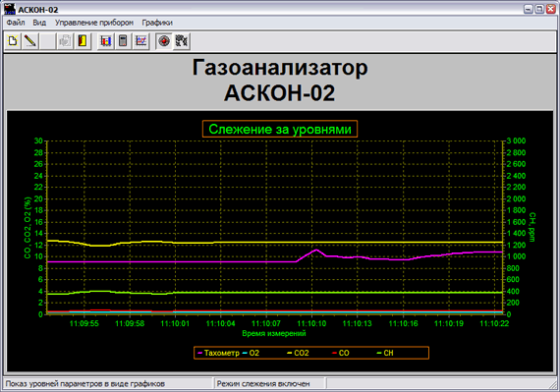Click the blank toolbar button after pencil
Viewport: 560px width, 392px height.
click(48, 41)
